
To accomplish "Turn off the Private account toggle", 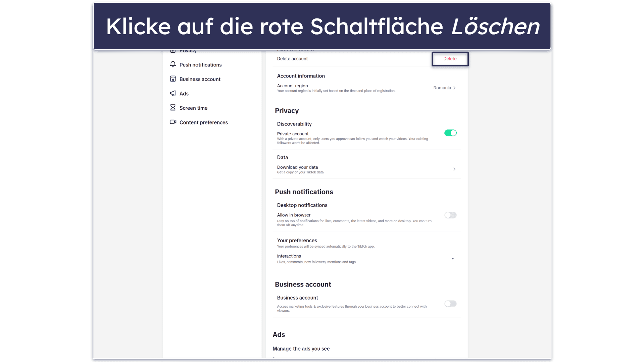I will (450, 133).
